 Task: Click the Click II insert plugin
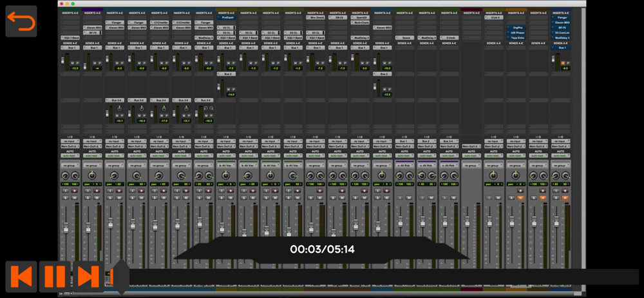[494, 18]
